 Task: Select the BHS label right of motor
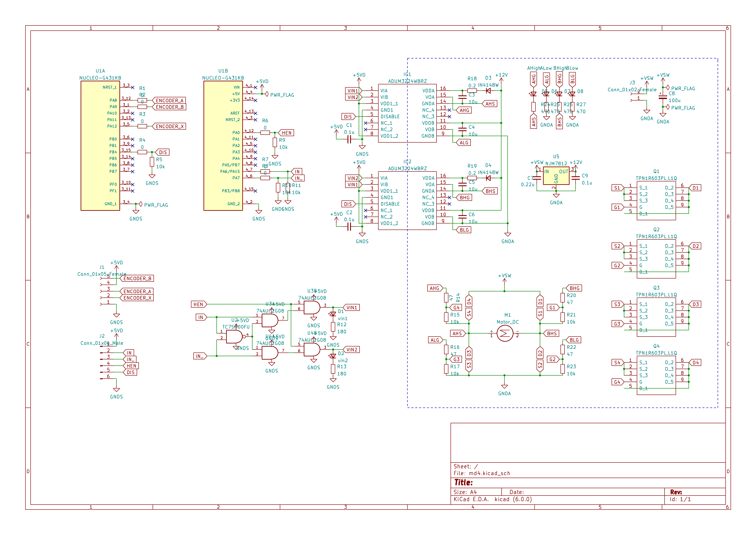[551, 334]
